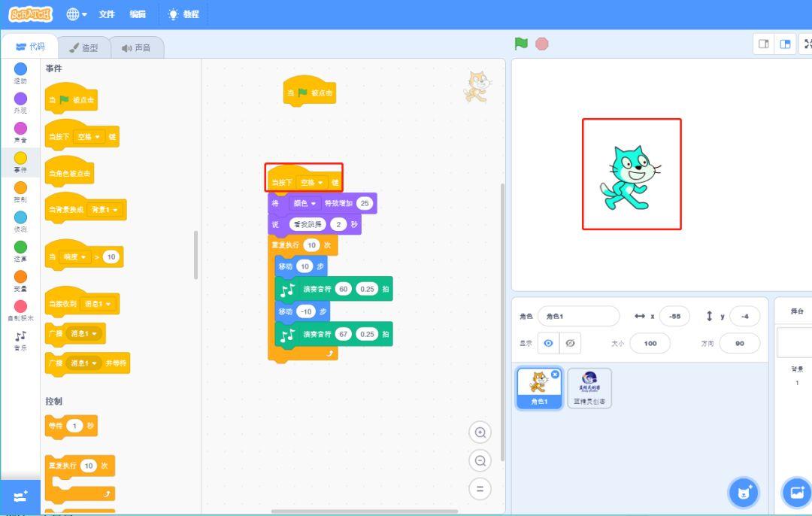Click the direction field 90
Screen dimensions: 812x516
tap(740, 343)
